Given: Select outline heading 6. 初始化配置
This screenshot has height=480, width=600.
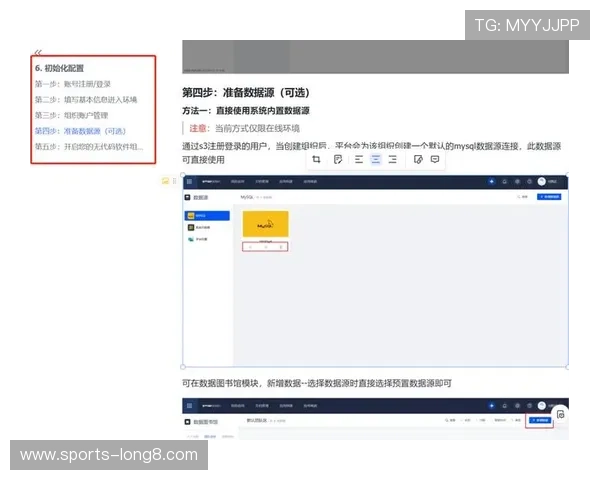Looking at the screenshot, I should [59, 68].
